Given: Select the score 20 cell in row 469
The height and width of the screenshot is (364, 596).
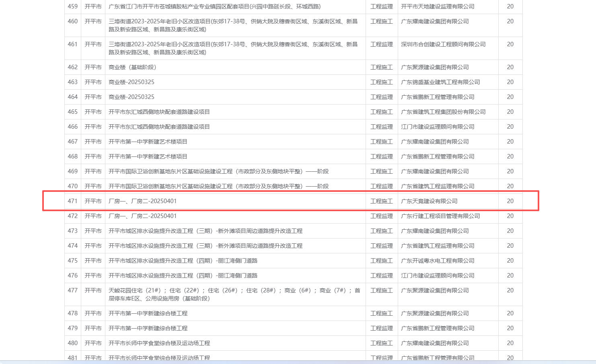Looking at the screenshot, I should 510,171.
